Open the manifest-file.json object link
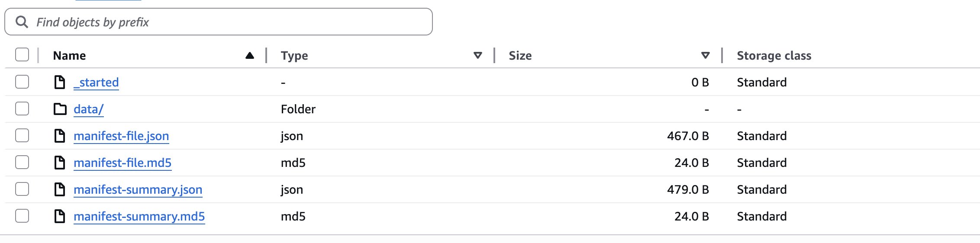The height and width of the screenshot is (243, 980). [x=121, y=136]
